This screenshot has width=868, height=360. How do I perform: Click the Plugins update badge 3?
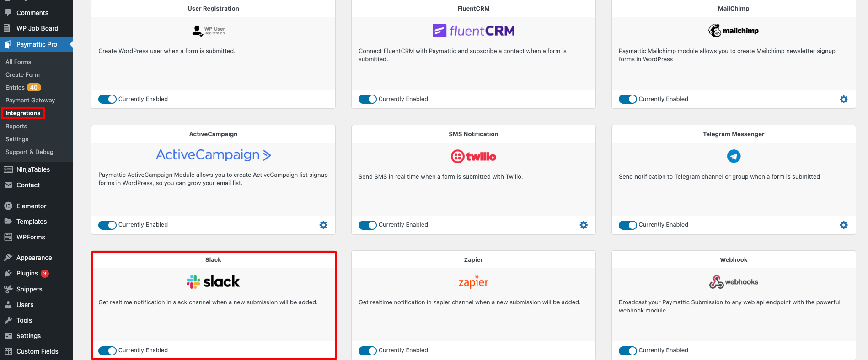click(x=45, y=274)
